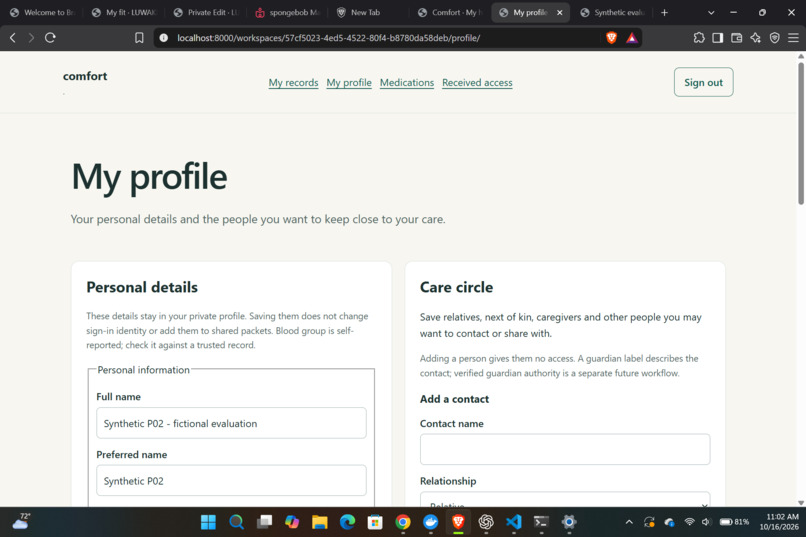Open Microsoft Store from the taskbar
The image size is (806, 537).
[x=375, y=522]
